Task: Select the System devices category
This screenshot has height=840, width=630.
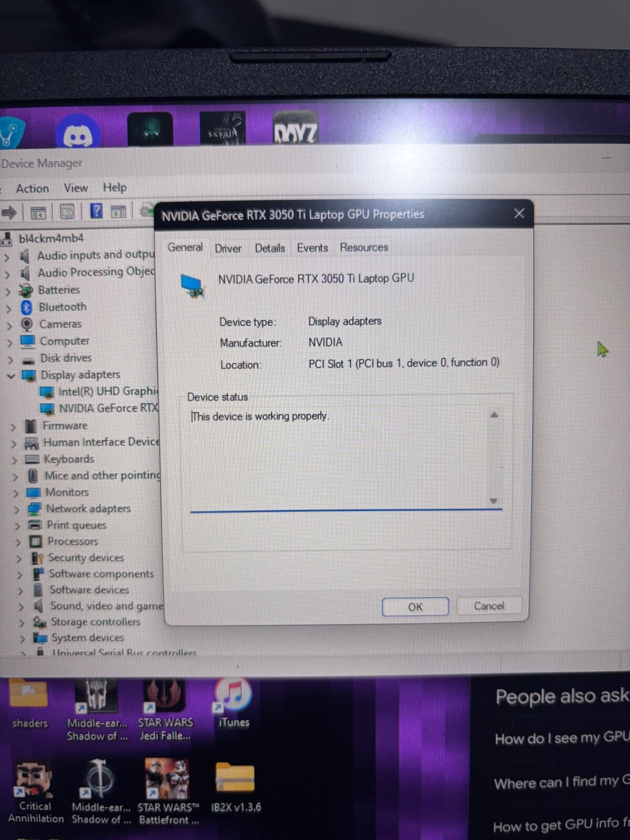Action: (x=88, y=638)
